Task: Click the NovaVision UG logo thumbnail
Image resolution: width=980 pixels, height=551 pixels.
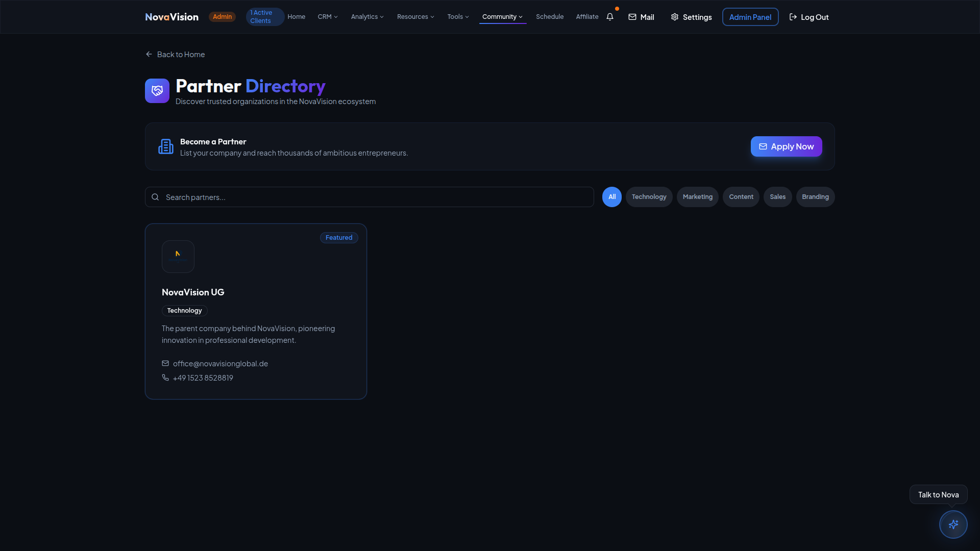Action: (178, 257)
